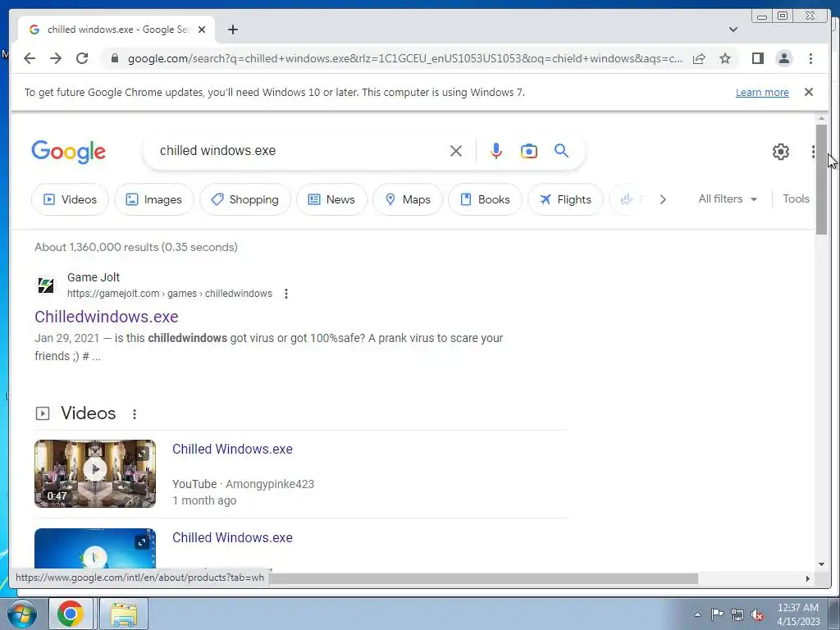This screenshot has width=840, height=630.
Task: Go forward to next page
Action: 56,58
